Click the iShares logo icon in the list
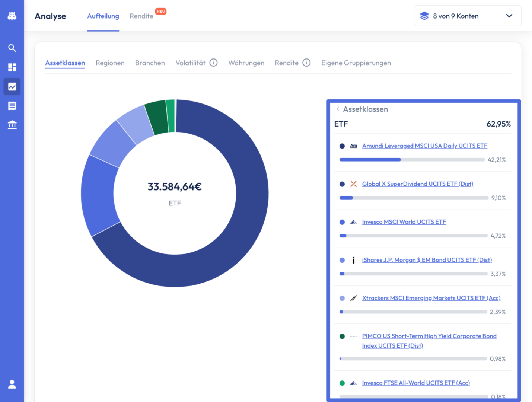 (353, 260)
